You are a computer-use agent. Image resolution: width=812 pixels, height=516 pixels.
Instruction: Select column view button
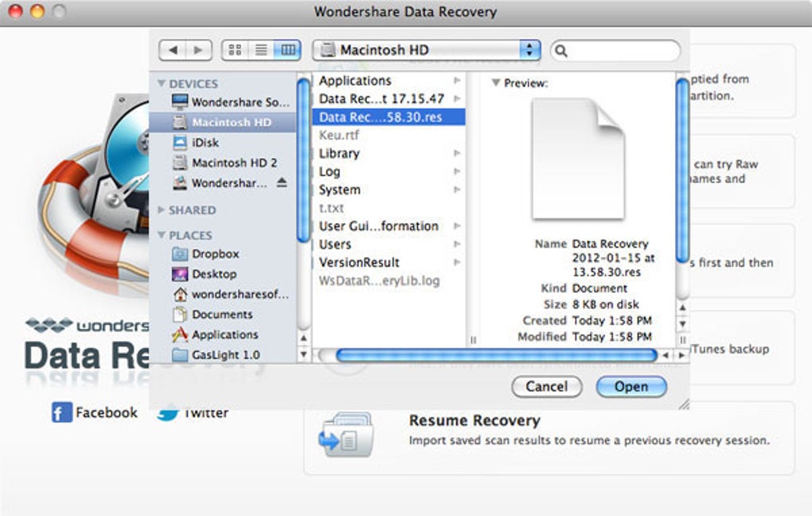(288, 49)
